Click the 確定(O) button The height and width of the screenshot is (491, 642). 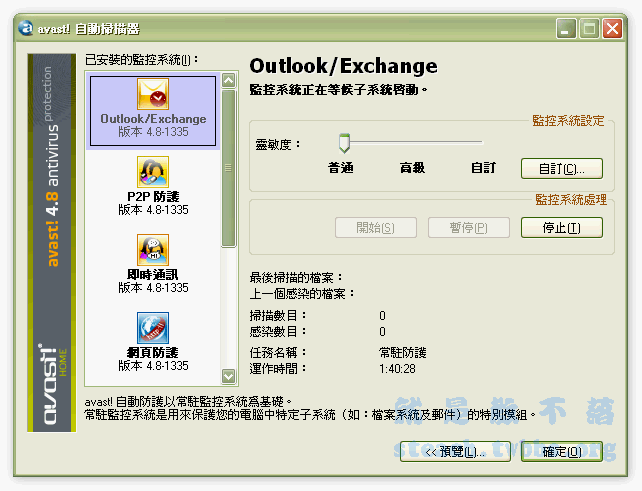point(562,452)
